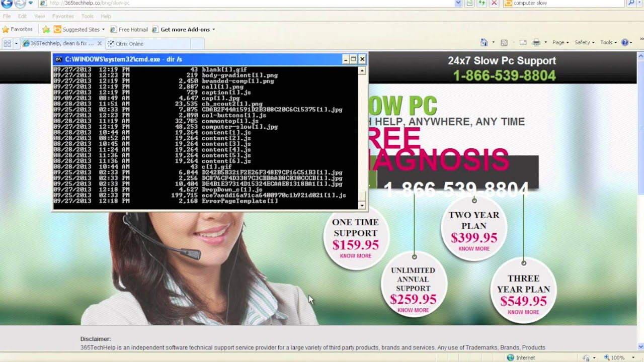Open the Page command bar menu
644x362 pixels.
coord(560,43)
